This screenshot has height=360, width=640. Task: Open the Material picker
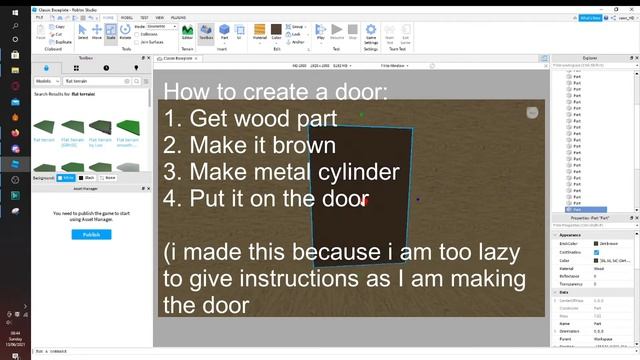260,32
